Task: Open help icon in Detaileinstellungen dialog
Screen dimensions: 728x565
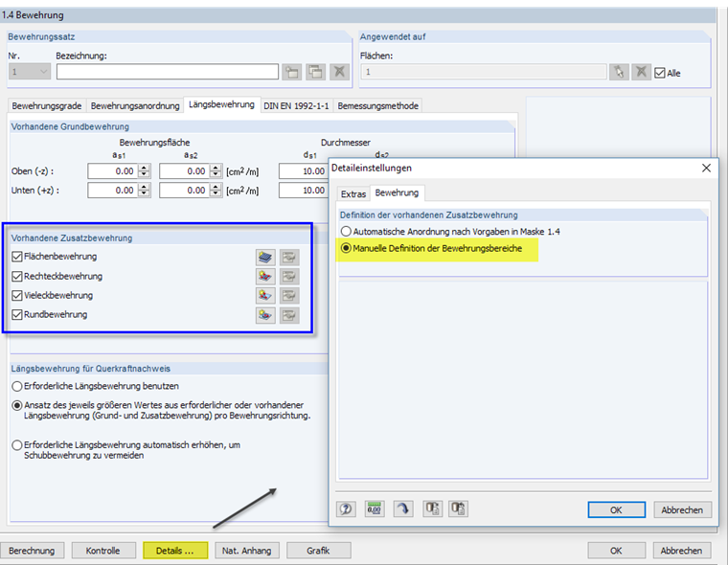Action: pyautogui.click(x=346, y=508)
